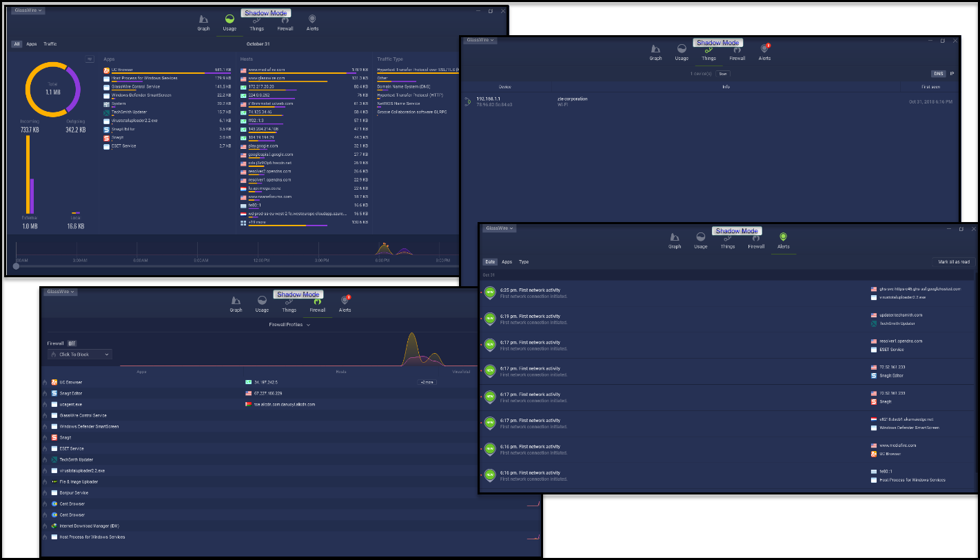This screenshot has width=980, height=560.
Task: Click green alert badge for www.mediafire.com alert
Action: (x=490, y=449)
